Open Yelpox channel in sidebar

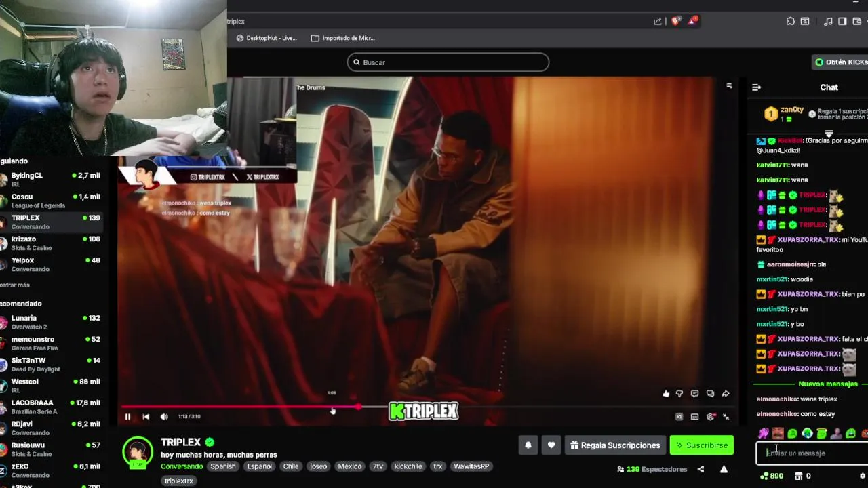[x=51, y=264]
